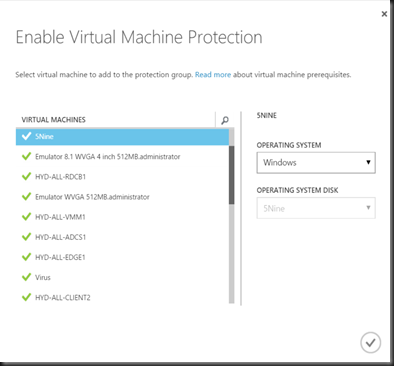This screenshot has width=394, height=366.
Task: Open the Operating System Windows dropdown
Action: tap(316, 163)
